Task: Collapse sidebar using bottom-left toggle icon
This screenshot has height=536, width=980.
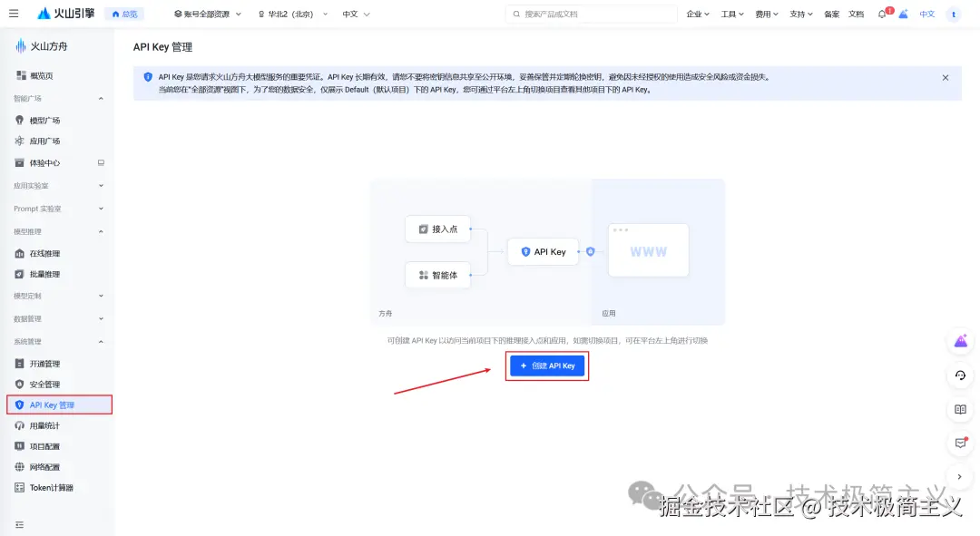Action: click(x=19, y=525)
